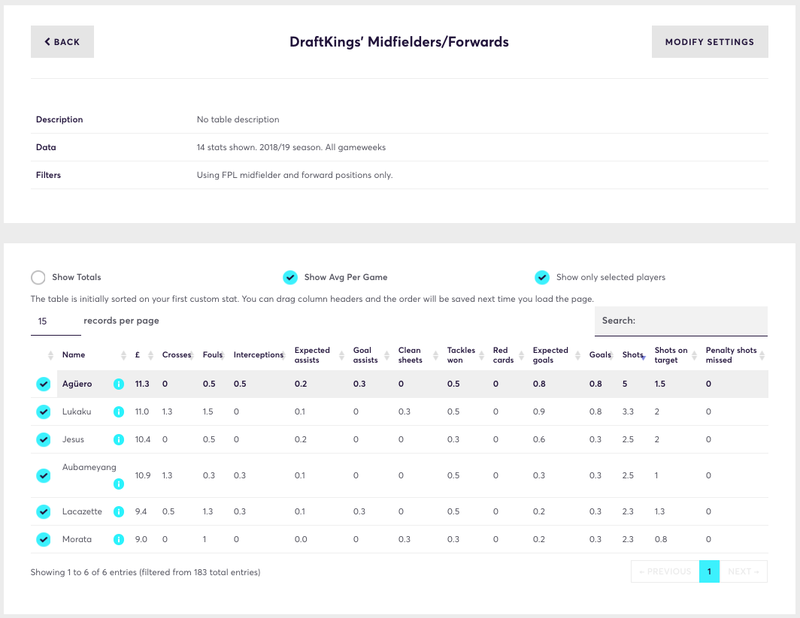The image size is (800, 618).
Task: Click Agüero's price value 11.3
Action: (x=142, y=384)
